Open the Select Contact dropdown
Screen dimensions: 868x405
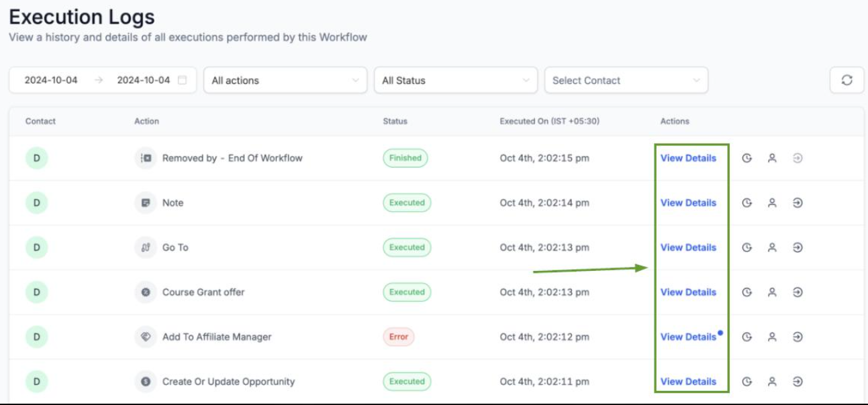626,80
